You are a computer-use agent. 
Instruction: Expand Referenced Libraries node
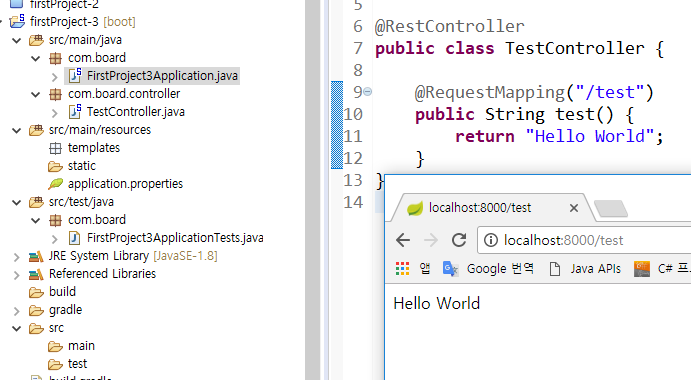coord(17,275)
